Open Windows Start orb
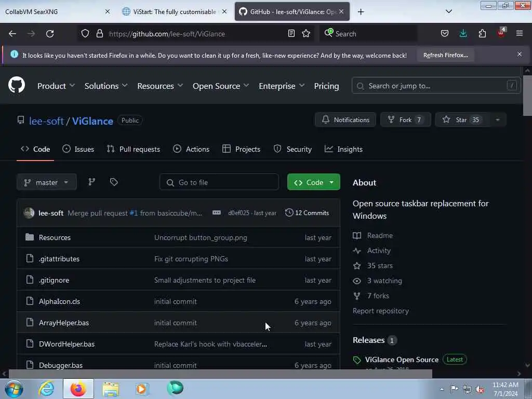 pyautogui.click(x=14, y=389)
